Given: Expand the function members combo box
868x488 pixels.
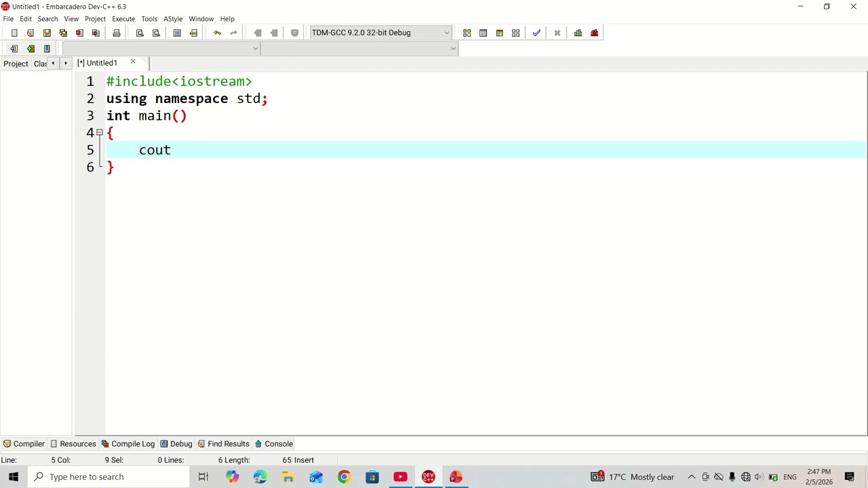Looking at the screenshot, I should 359,48.
